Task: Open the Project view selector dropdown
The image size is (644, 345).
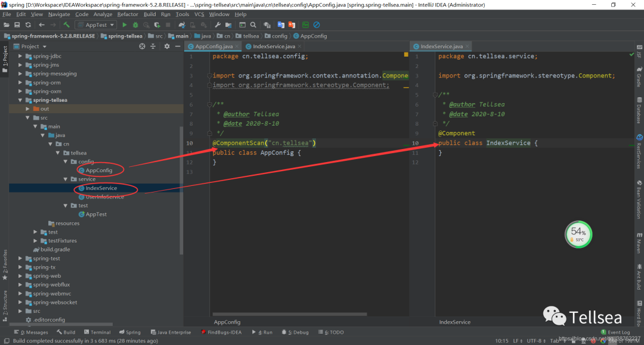Action: [x=30, y=46]
